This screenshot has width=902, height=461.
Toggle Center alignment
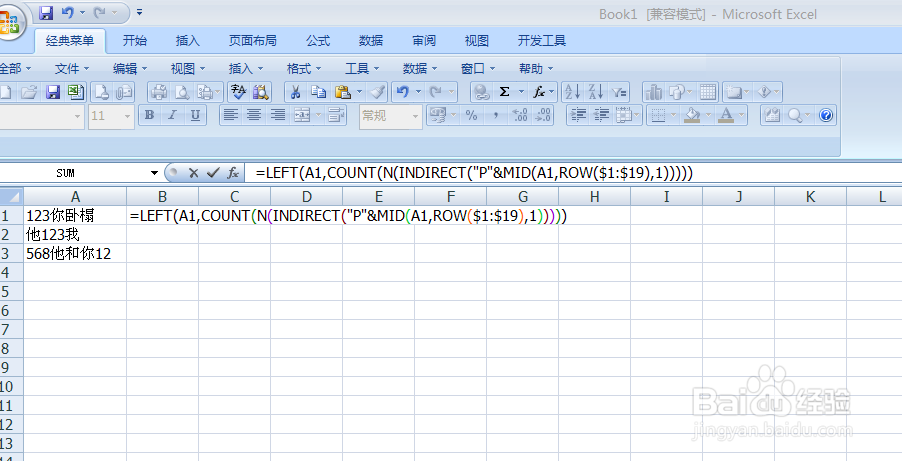pos(254,116)
